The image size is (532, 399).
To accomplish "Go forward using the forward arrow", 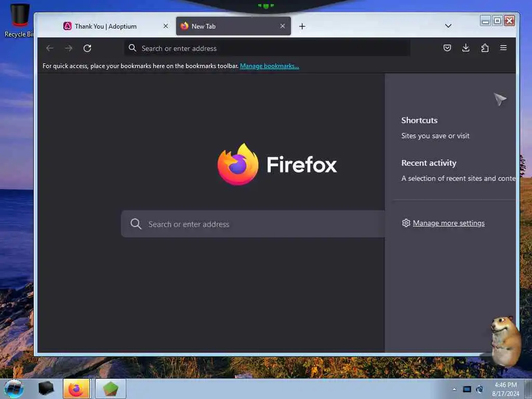I will tap(69, 48).
